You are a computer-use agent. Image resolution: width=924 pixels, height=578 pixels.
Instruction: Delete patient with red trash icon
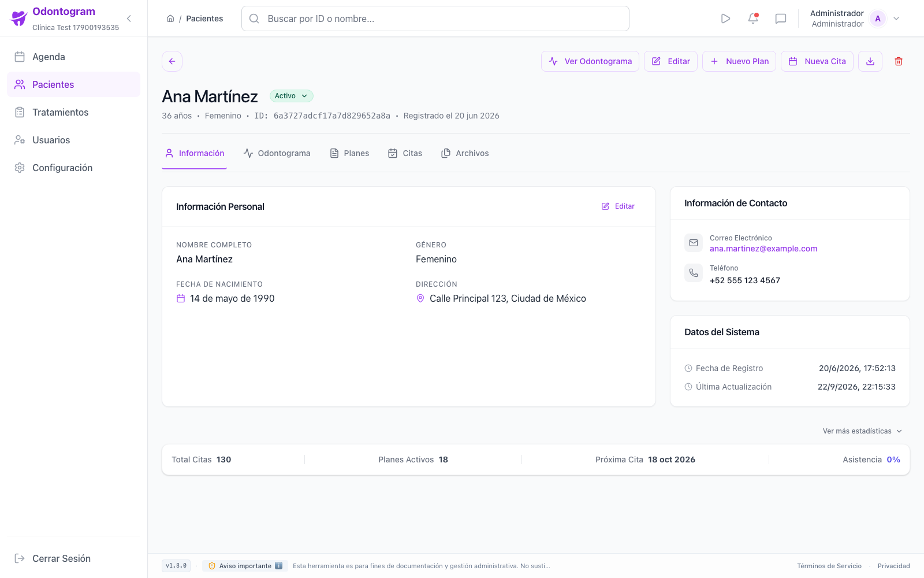click(899, 61)
